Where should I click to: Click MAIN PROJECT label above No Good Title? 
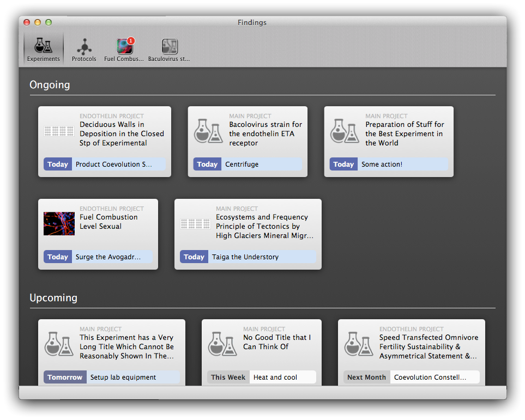264,329
